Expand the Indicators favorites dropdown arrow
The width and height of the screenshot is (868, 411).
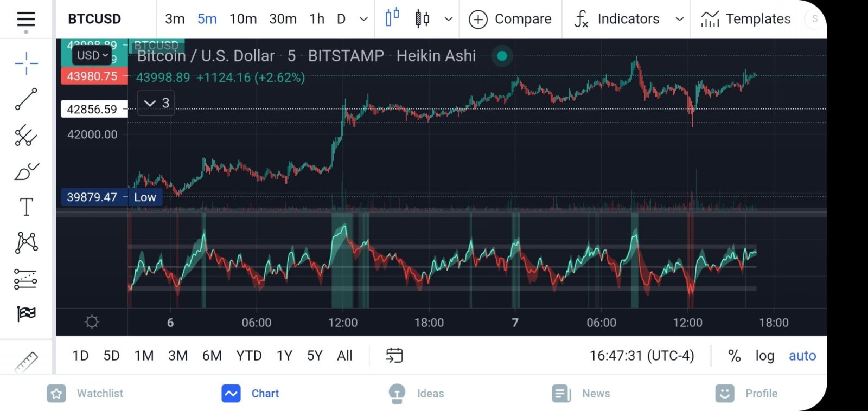click(679, 20)
